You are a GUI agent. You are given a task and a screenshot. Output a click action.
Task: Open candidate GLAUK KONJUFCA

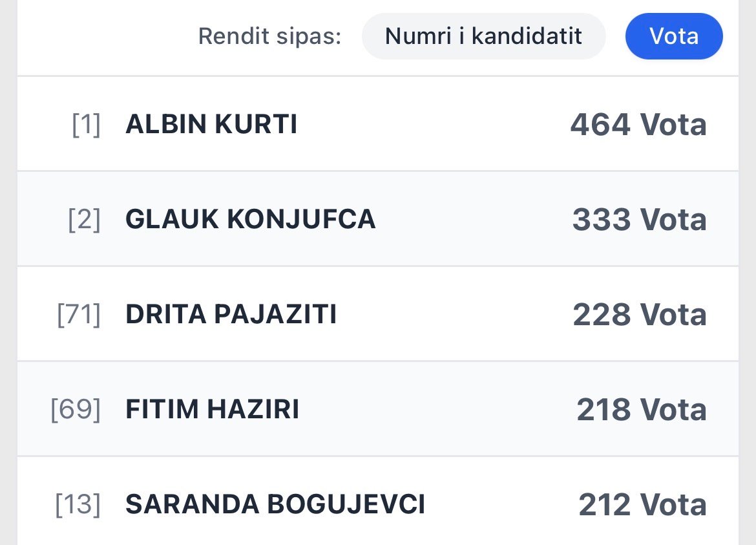click(x=250, y=220)
